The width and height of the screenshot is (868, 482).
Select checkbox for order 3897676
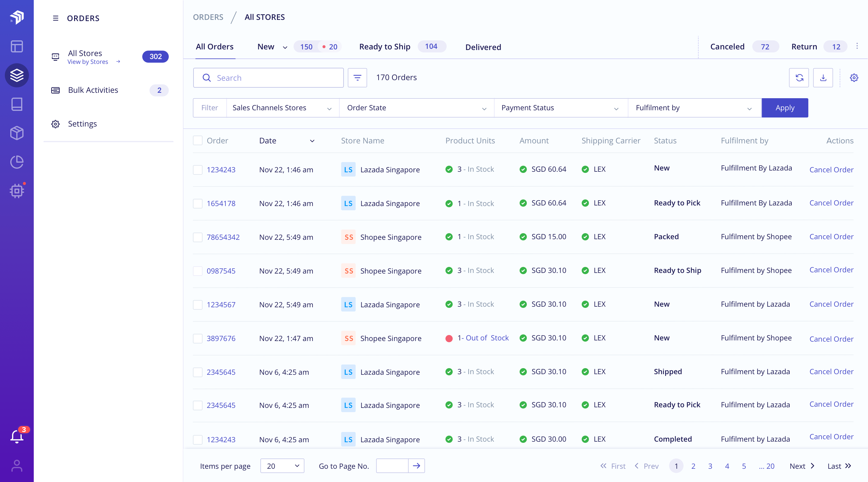198,338
